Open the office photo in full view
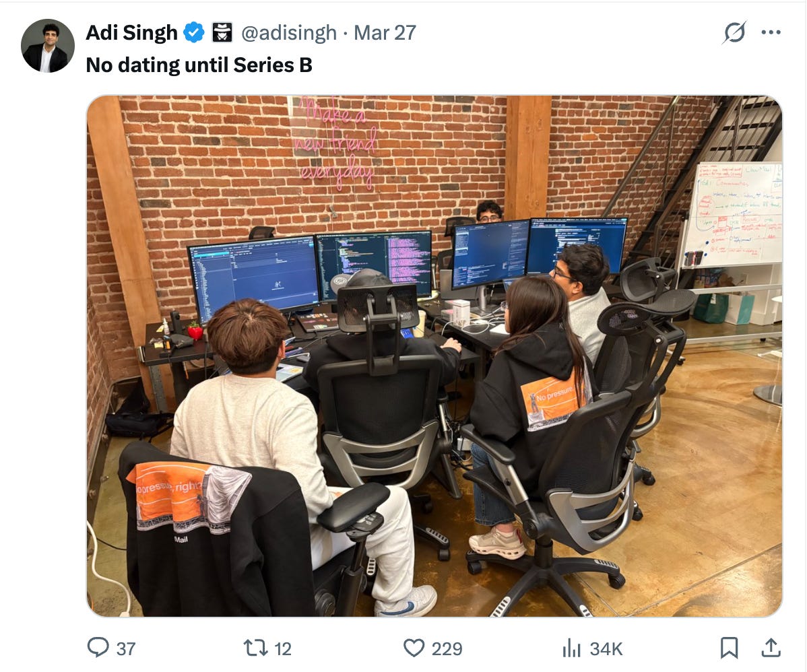 pos(434,356)
